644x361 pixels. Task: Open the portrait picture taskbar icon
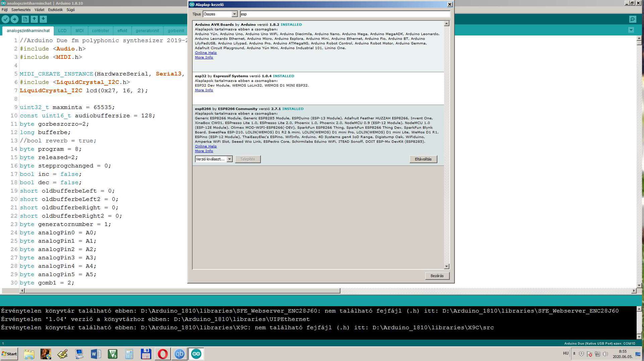tap(46, 354)
